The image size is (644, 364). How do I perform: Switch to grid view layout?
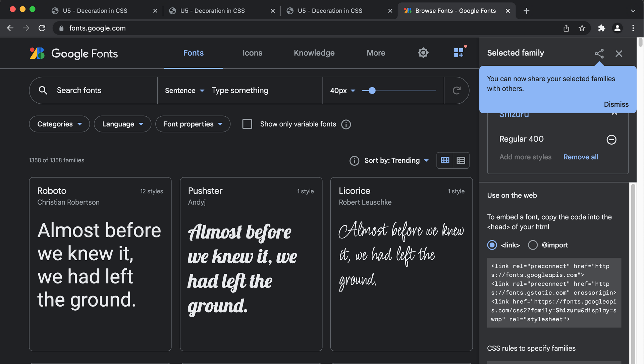point(445,160)
